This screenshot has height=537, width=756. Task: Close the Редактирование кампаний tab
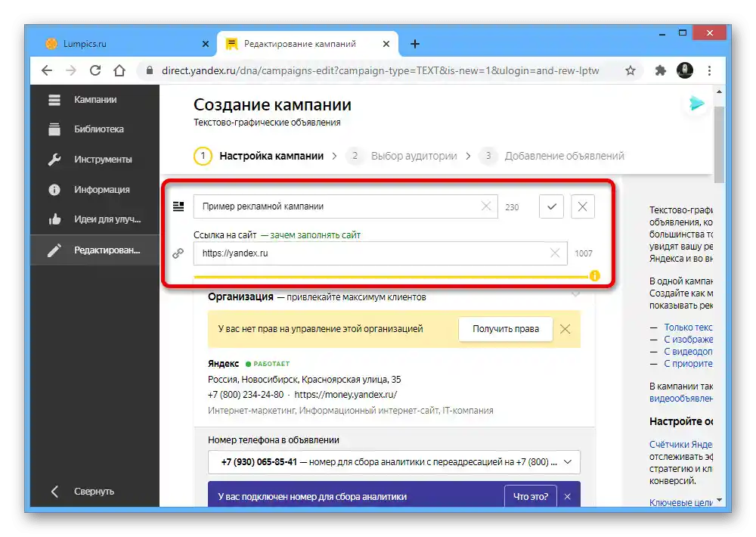click(386, 44)
